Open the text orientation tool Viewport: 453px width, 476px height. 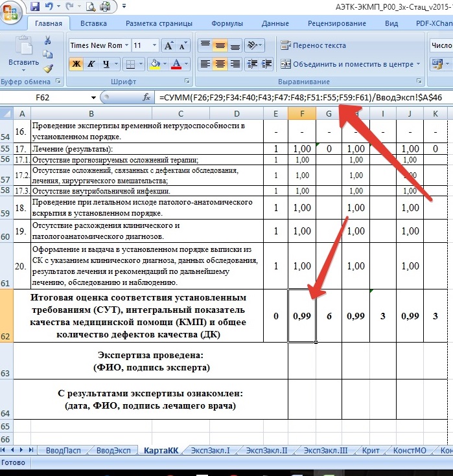(x=255, y=45)
